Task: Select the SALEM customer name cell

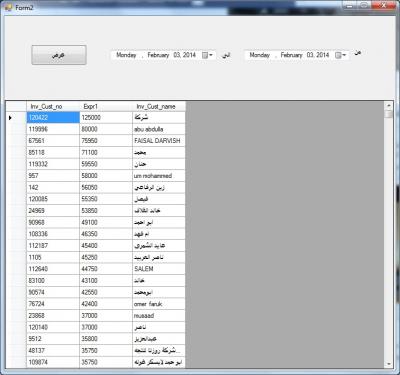Action: click(x=159, y=269)
